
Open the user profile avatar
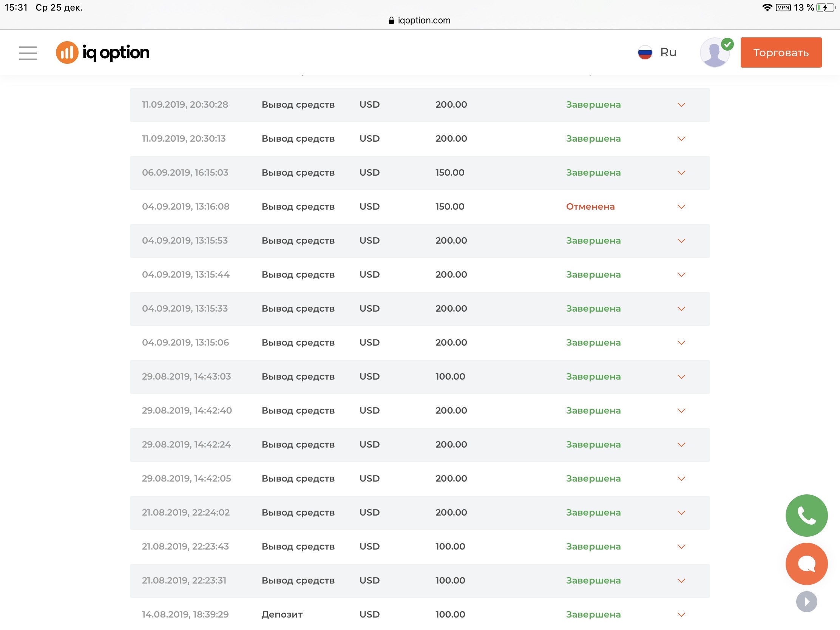pos(714,53)
